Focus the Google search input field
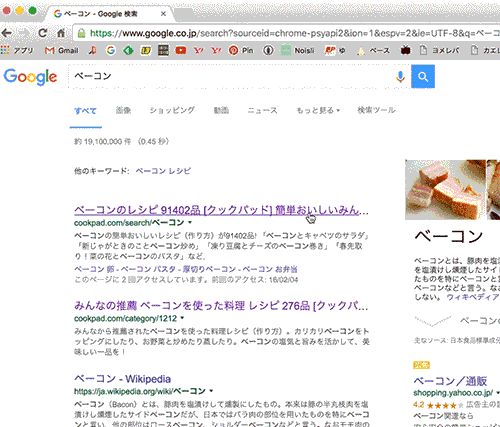Viewport: 500px width, 427px height. [232, 77]
